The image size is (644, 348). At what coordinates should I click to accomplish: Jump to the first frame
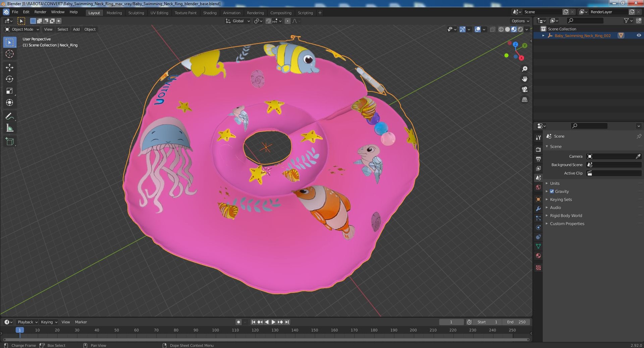pos(253,322)
